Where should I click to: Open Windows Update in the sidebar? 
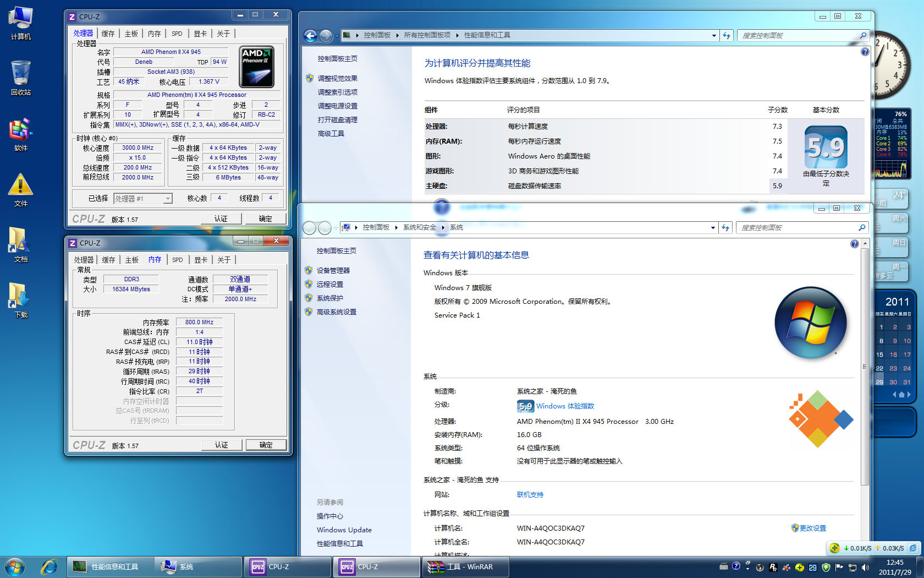coord(344,530)
